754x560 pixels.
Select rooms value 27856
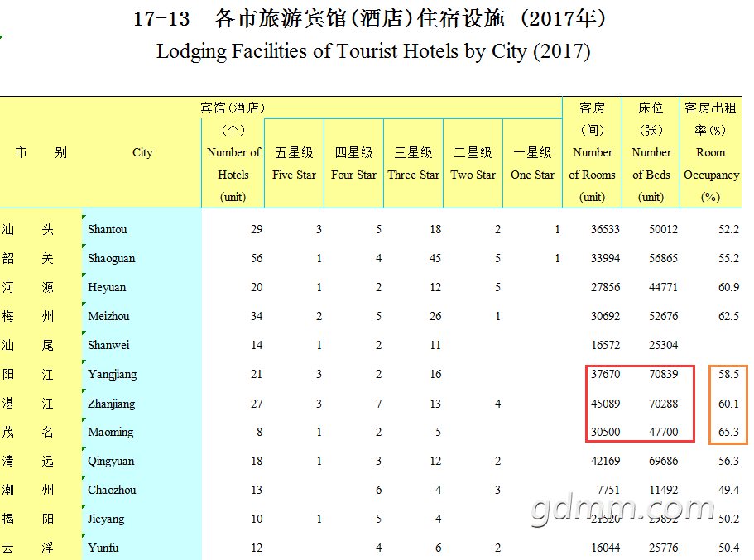[605, 287]
